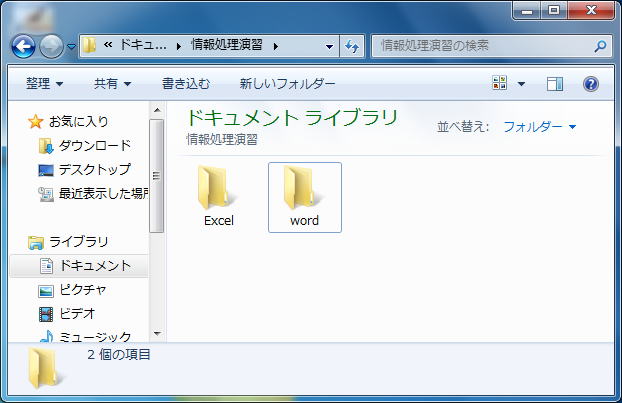622x403 pixels.
Task: Select the ドキュ... breadcrumb segment
Action: [x=143, y=45]
